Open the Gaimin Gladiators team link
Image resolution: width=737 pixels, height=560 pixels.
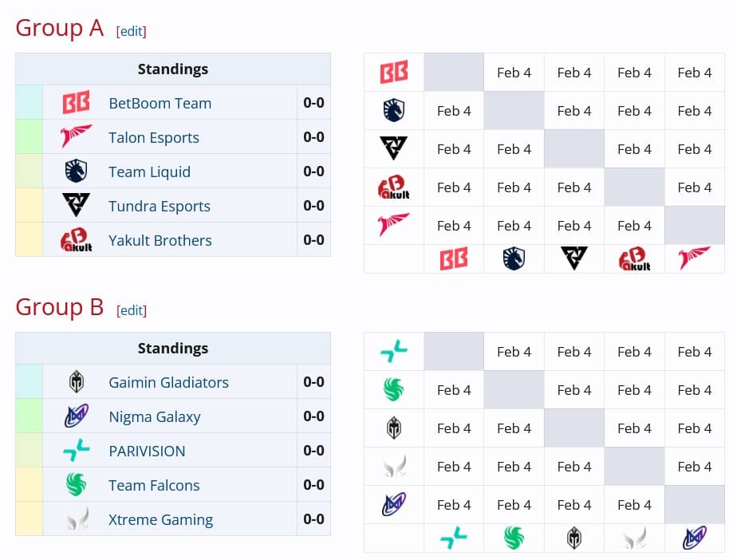point(168,383)
